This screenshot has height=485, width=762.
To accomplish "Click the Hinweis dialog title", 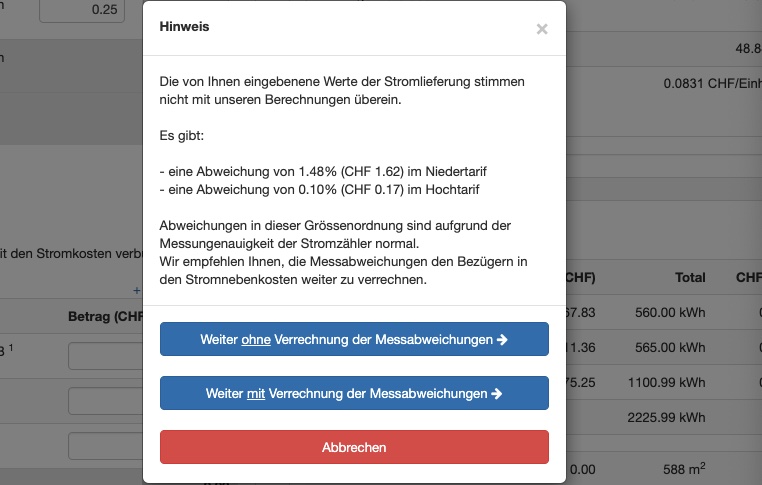I will pyautogui.click(x=184, y=27).
